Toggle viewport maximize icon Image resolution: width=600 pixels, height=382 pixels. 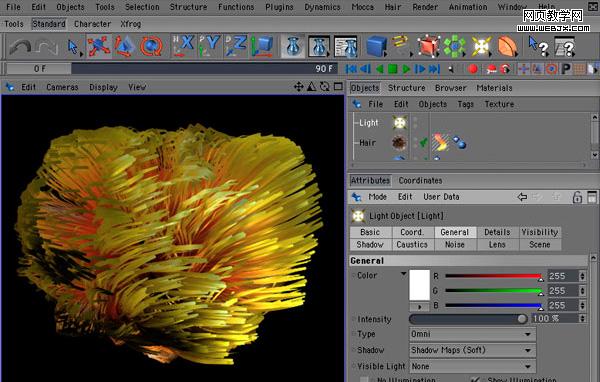pos(338,87)
